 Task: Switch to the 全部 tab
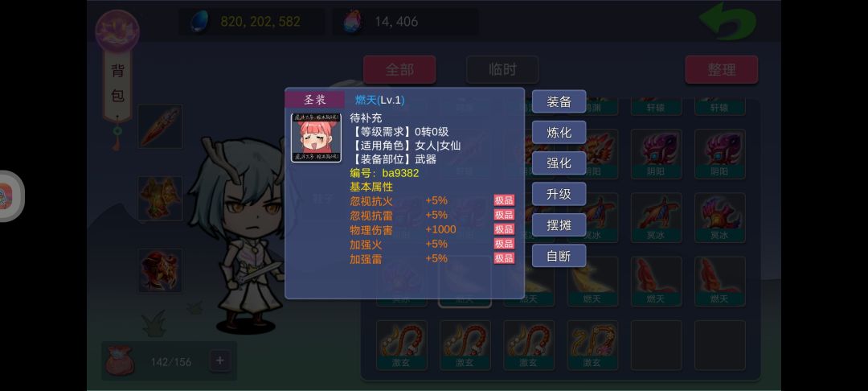point(399,70)
